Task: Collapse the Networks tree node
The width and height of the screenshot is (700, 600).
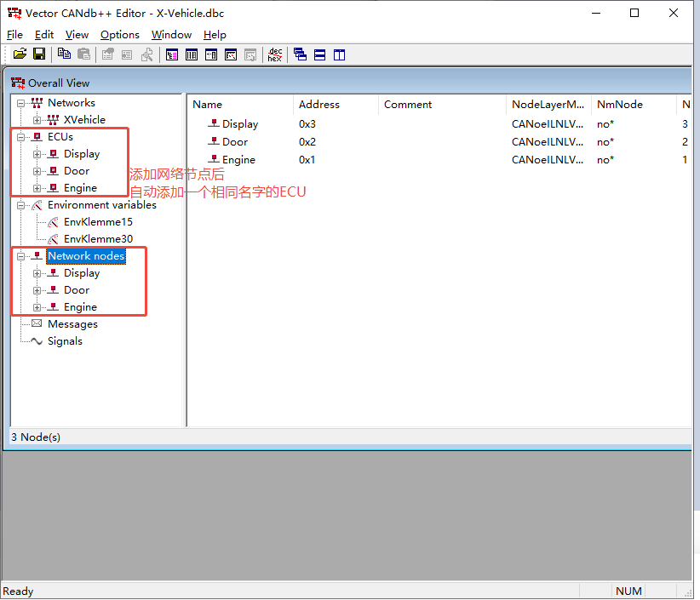Action: 21,103
